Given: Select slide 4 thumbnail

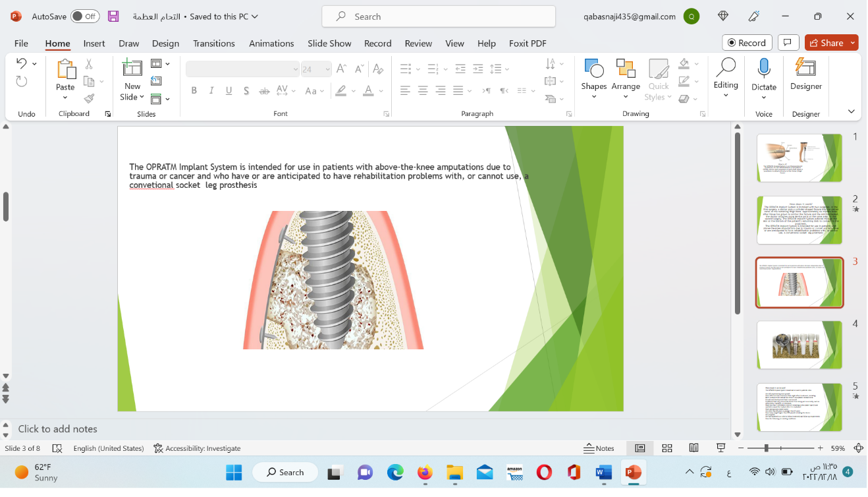Looking at the screenshot, I should point(799,345).
